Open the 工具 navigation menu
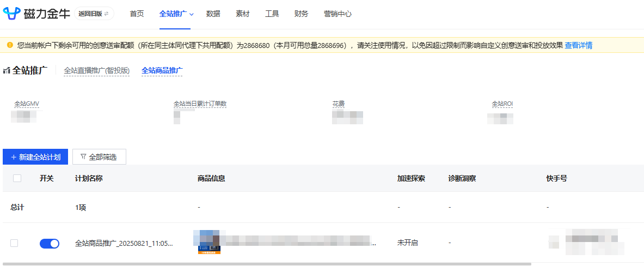The height and width of the screenshot is (266, 644). pyautogui.click(x=272, y=14)
